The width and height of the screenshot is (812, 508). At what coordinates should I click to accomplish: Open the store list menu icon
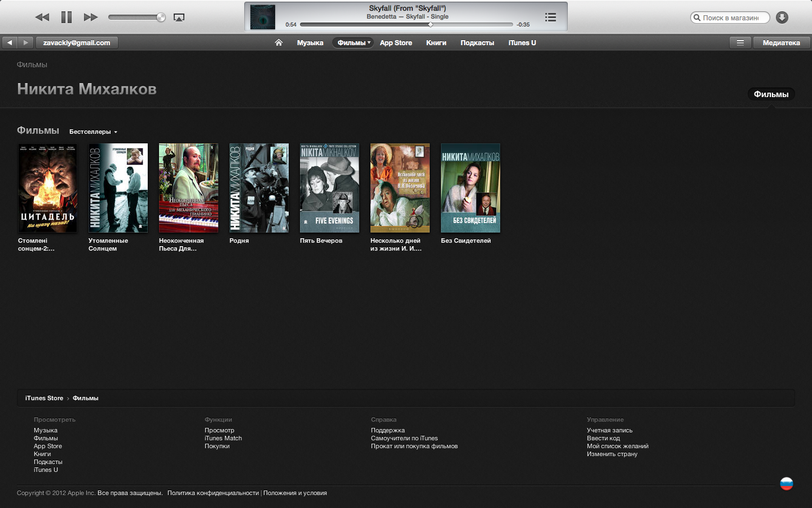(740, 42)
